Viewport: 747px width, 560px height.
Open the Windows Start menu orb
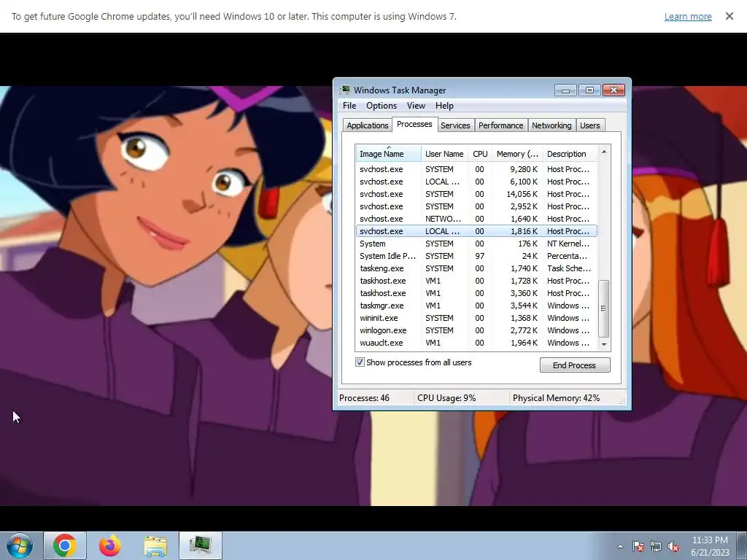[20, 545]
